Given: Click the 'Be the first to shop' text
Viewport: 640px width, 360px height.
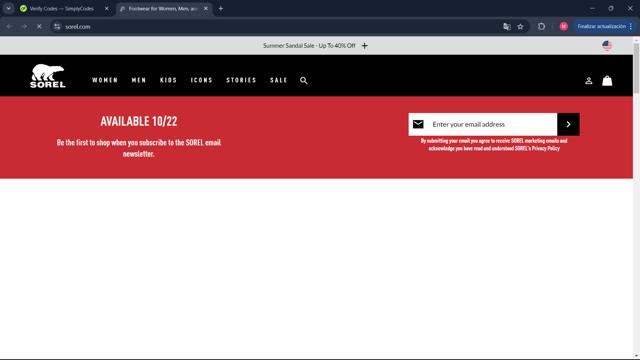Looking at the screenshot, I should tap(139, 148).
